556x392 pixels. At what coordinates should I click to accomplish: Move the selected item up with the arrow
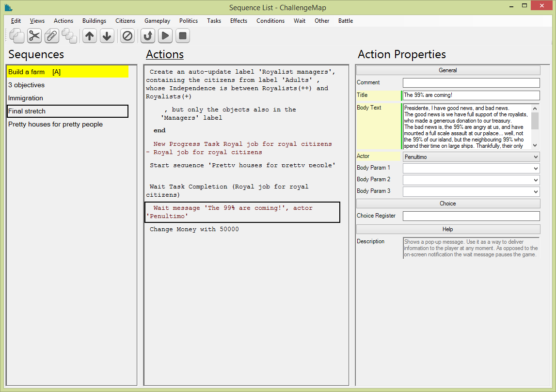90,36
